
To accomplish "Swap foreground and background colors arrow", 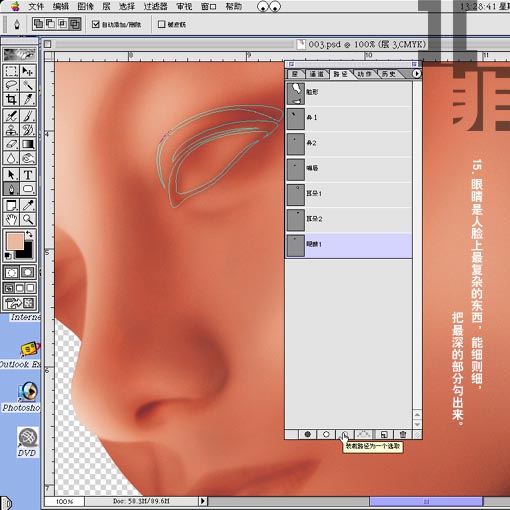I will pos(29,234).
